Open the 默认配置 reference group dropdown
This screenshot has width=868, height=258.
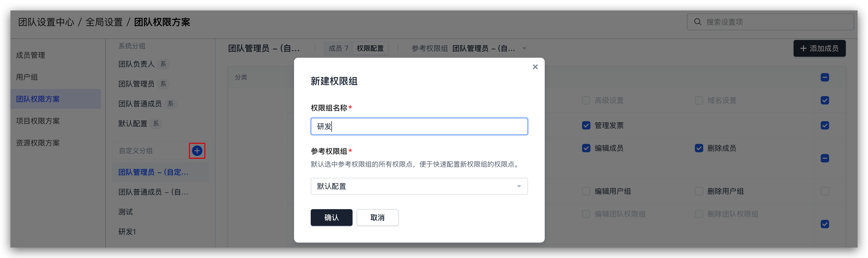pyautogui.click(x=419, y=186)
